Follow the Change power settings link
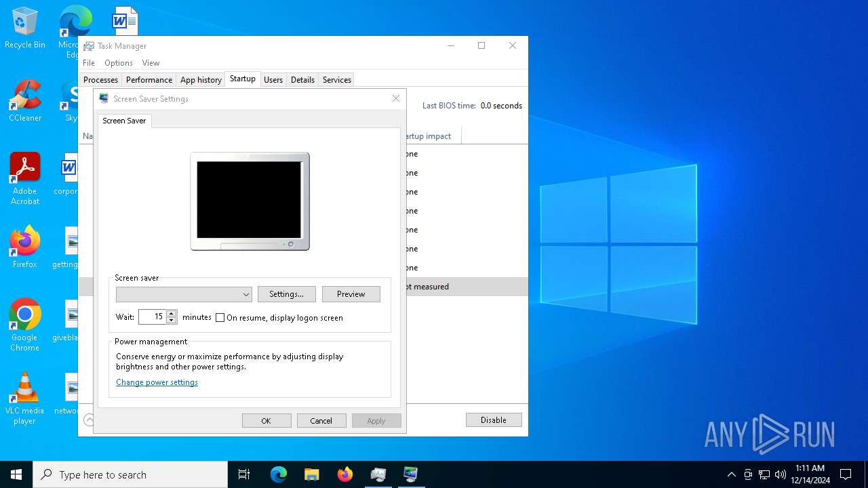The width and height of the screenshot is (868, 488). click(x=157, y=382)
